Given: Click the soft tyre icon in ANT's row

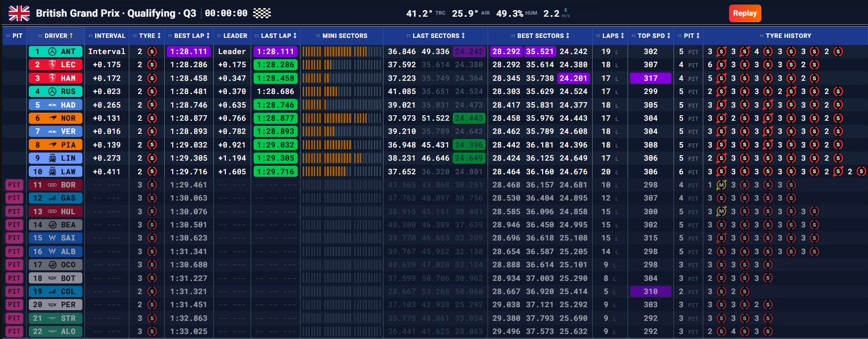Looking at the screenshot, I should pyautogui.click(x=152, y=52).
